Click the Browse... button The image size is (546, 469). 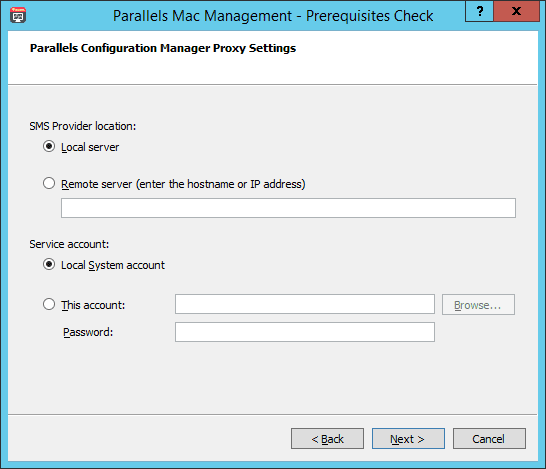coord(478,305)
